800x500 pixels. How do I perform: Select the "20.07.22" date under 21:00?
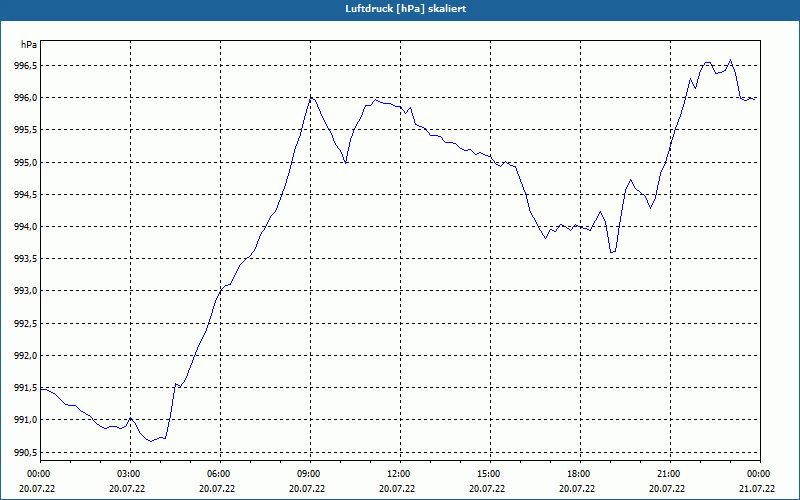667,489
